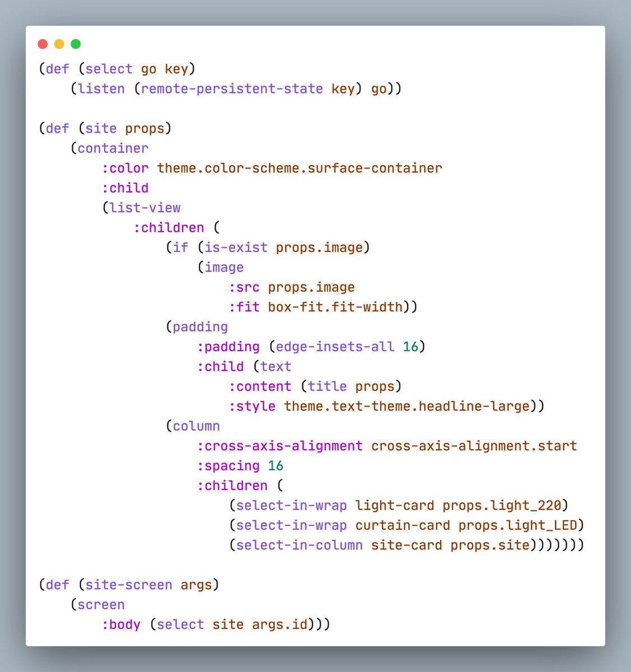Click 'box-fit.fit-width' value

point(335,307)
